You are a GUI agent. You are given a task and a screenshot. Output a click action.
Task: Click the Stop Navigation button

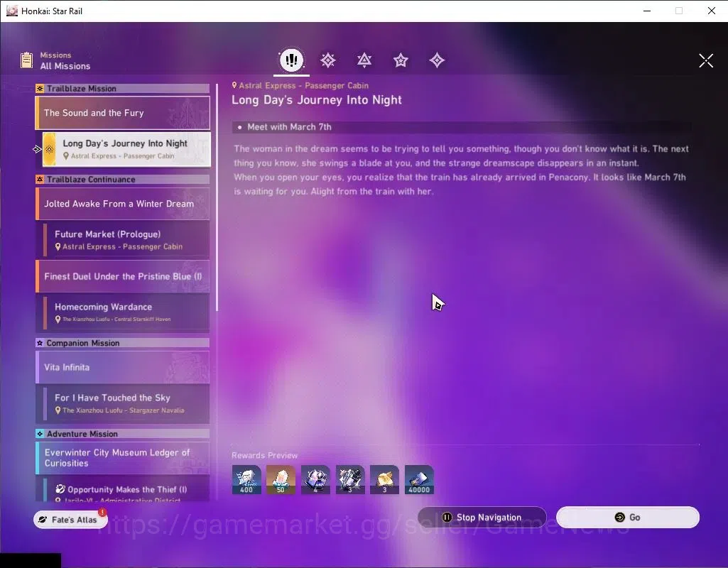click(x=482, y=517)
